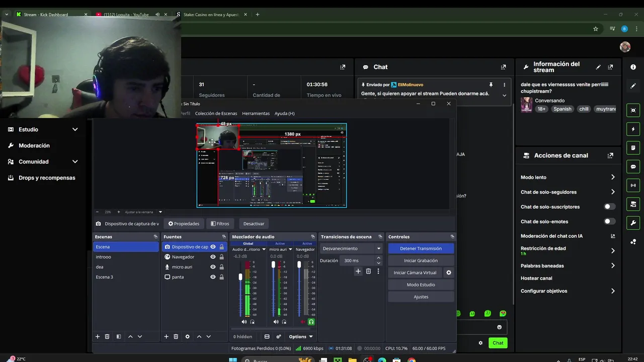Adjust Audio del escritorio volume fader
This screenshot has height=362, width=644.
240,277
